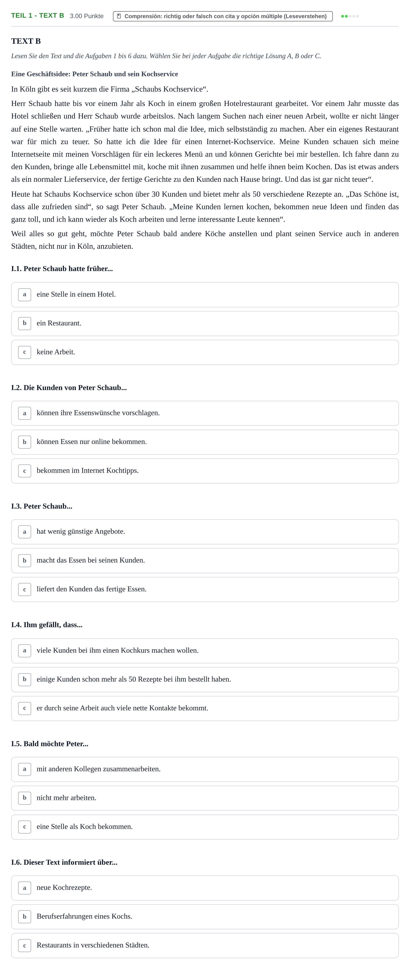Image resolution: width=410 pixels, height=980 pixels.
Task: Select 'hat wenig günstige Angebote' option
Action: click(x=205, y=532)
